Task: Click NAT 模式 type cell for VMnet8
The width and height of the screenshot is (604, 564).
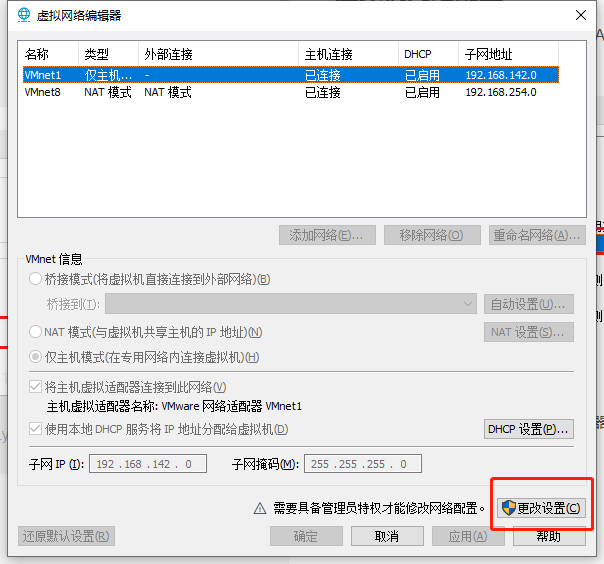Action: 108,92
